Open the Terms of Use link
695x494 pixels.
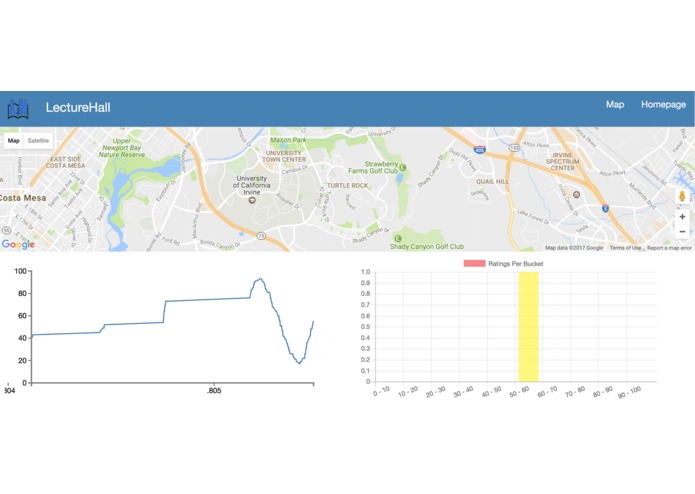coord(625,248)
